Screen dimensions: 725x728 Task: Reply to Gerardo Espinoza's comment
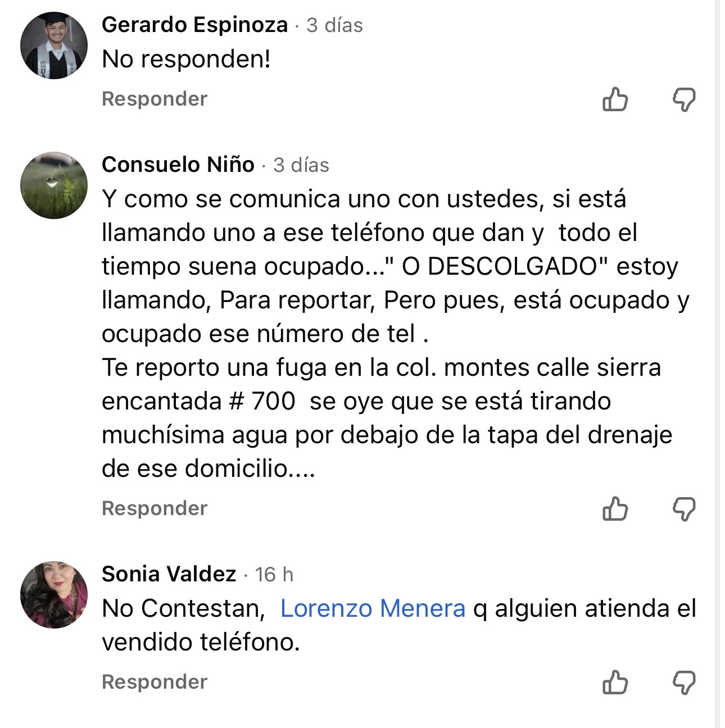[x=155, y=99]
